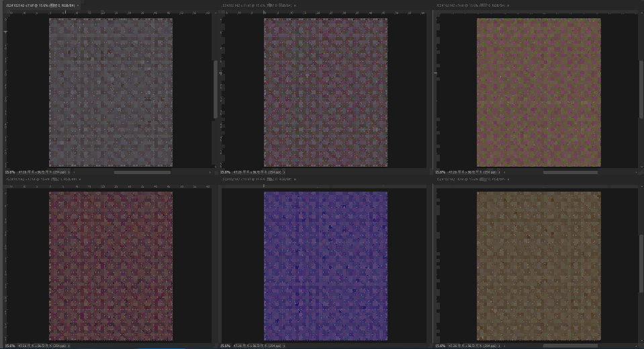The width and height of the screenshot is (644, 349).
Task: Click the brown pattern canvas bottom-right
Action: 539,266
